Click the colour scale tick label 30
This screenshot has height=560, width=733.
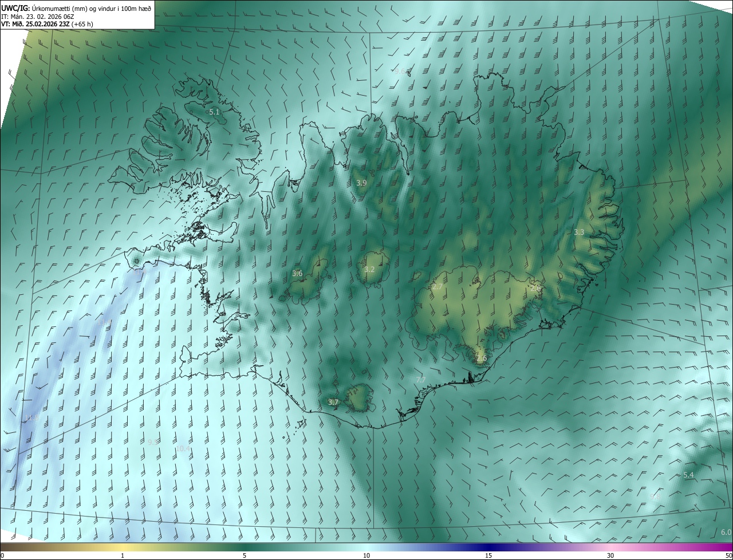click(610, 555)
